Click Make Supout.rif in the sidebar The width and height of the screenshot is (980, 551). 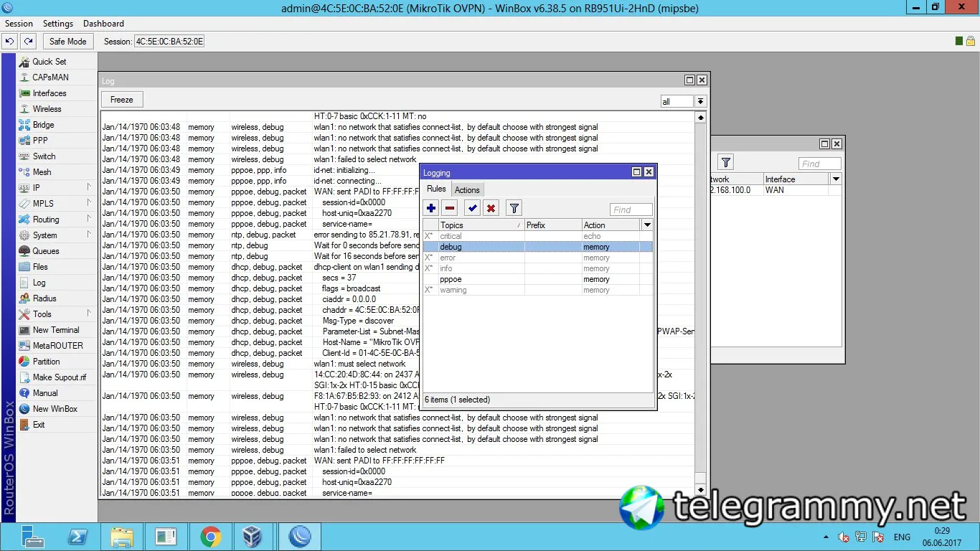coord(59,377)
